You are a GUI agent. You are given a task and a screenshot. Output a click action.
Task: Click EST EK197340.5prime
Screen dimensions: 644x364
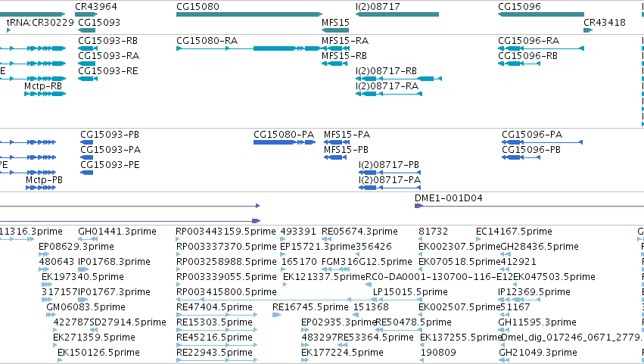click(82, 277)
